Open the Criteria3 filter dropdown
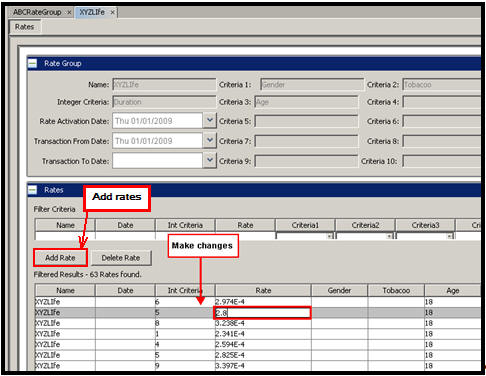Viewport: 486px width, 376px height. [450, 236]
